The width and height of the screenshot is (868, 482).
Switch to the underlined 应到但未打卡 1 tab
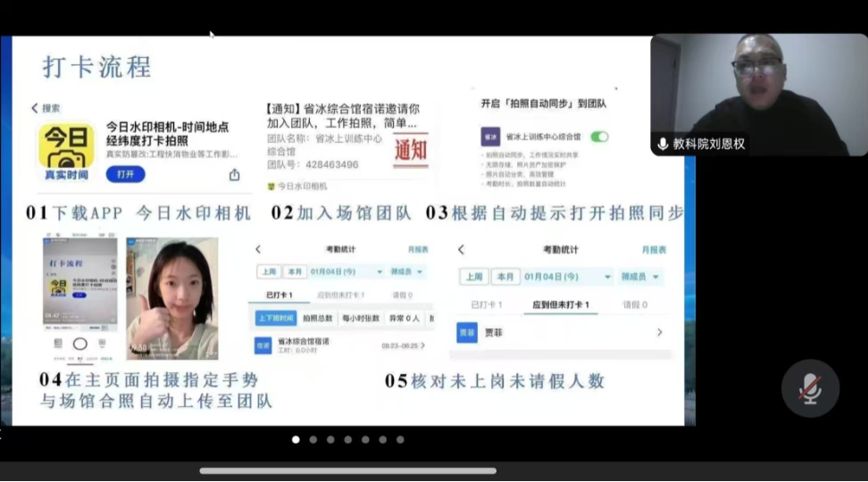[561, 305]
